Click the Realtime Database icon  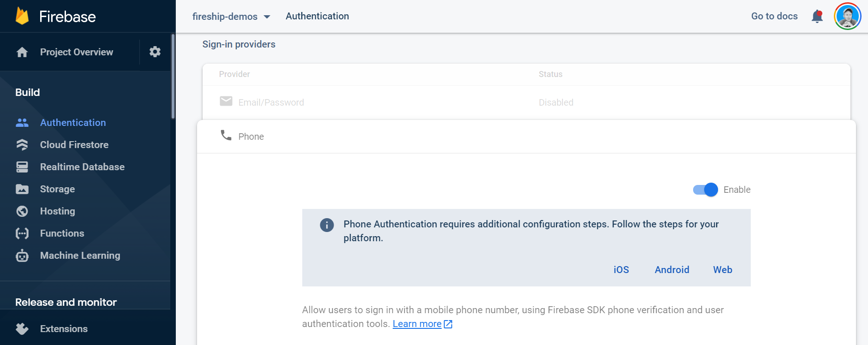[22, 167]
